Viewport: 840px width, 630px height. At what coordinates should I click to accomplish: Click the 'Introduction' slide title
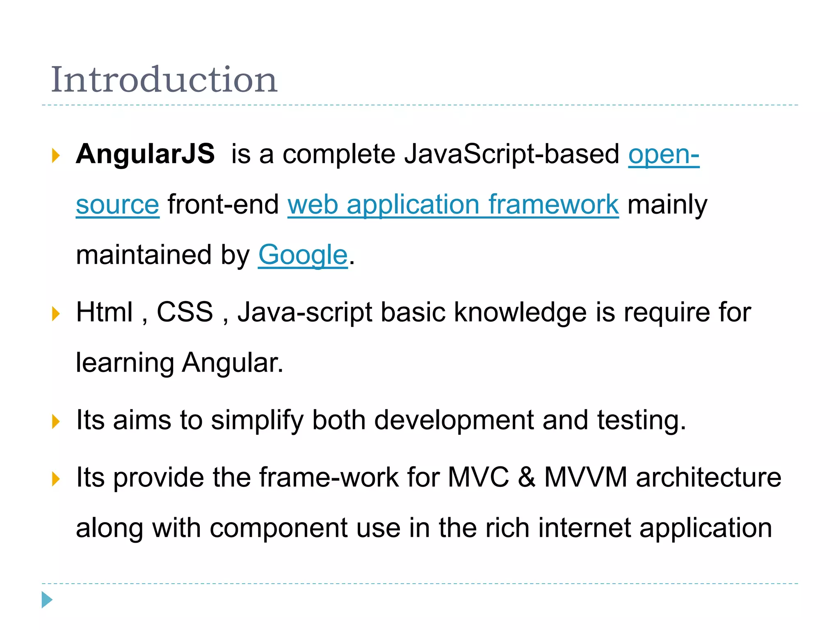click(164, 80)
